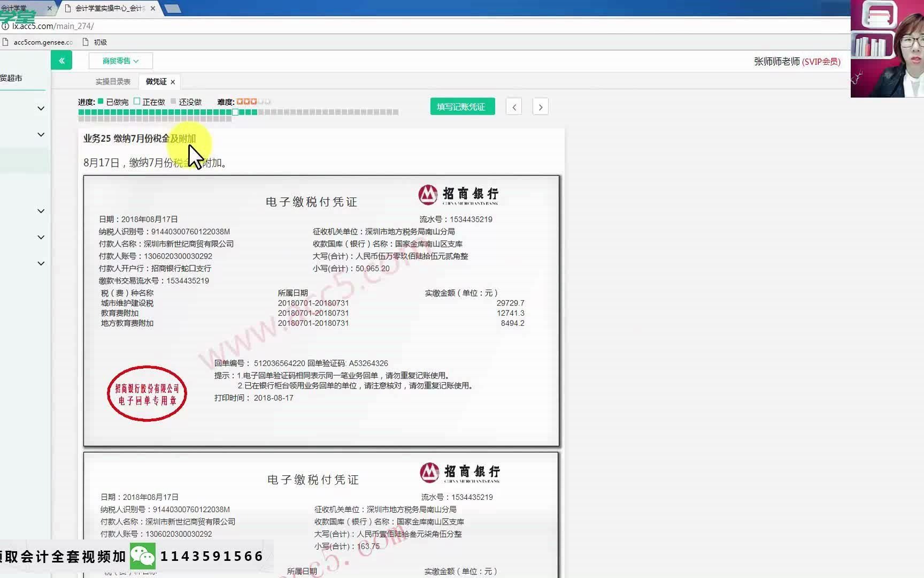This screenshot has height=578, width=924.
Task: Click the green 已做完 legend square
Action: pos(101,101)
